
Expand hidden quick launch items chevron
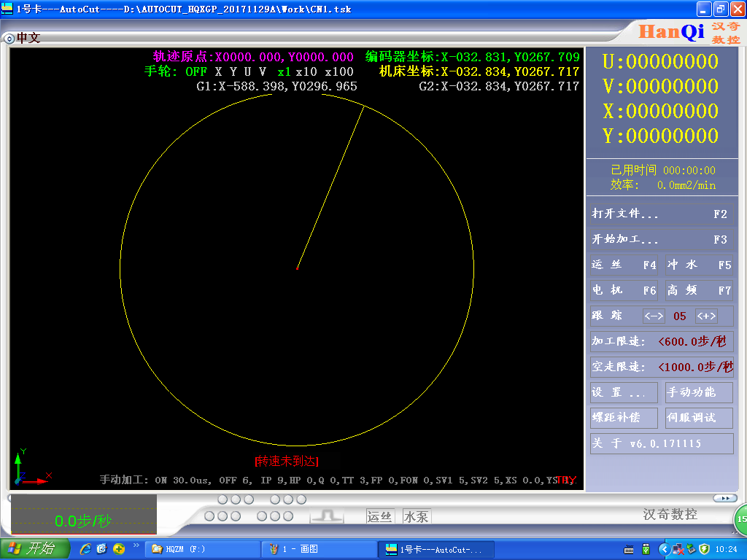point(135,545)
